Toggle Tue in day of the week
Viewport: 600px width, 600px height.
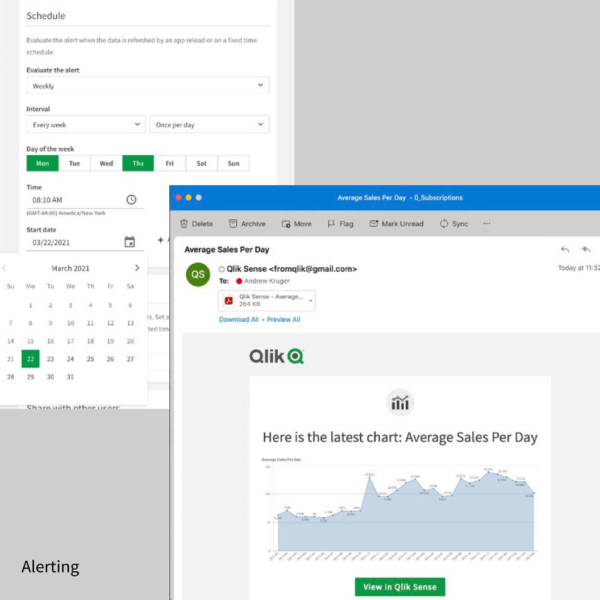[74, 163]
